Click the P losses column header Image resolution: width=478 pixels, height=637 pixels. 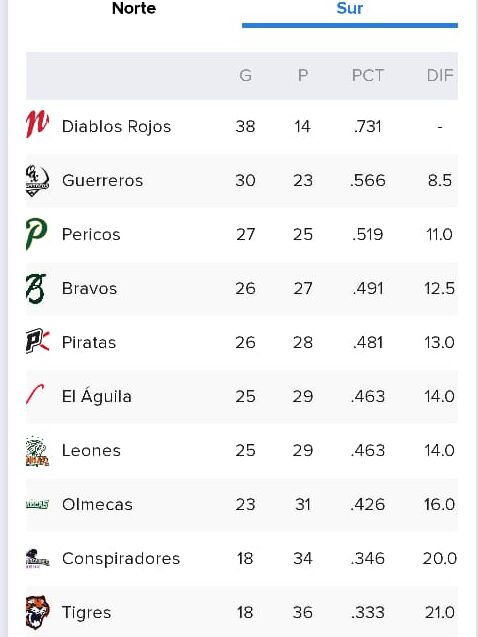click(x=303, y=76)
